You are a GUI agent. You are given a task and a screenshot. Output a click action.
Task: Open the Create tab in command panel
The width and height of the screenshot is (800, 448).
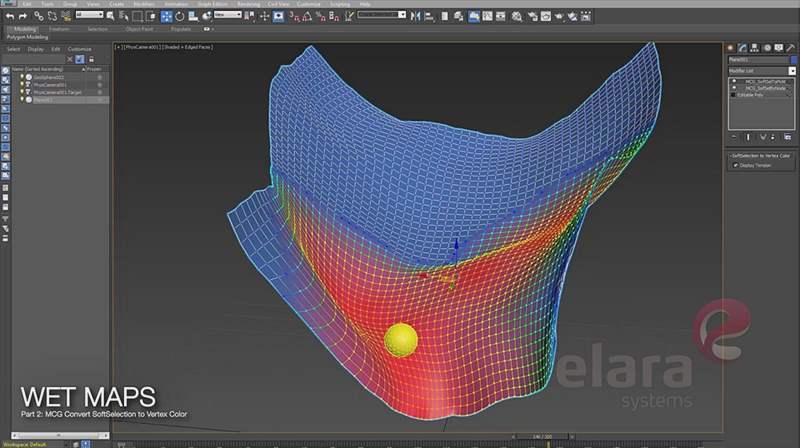pos(732,47)
